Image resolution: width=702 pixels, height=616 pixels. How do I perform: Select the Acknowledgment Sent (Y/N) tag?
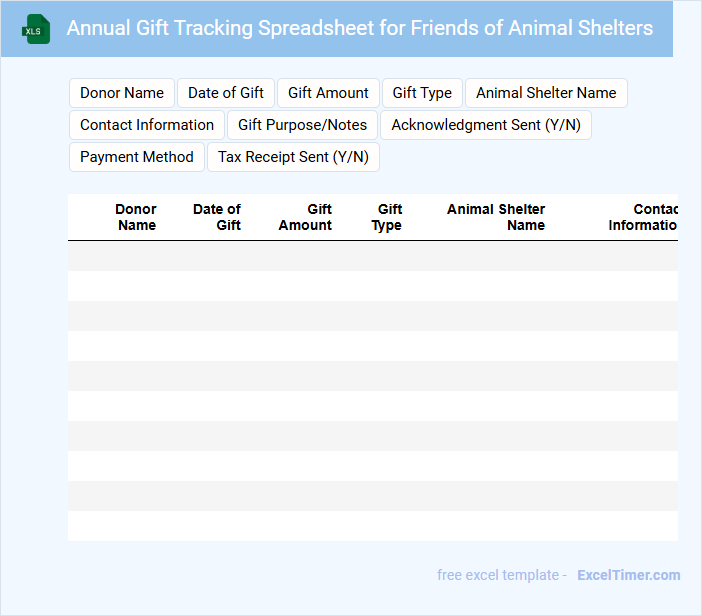pyautogui.click(x=486, y=125)
